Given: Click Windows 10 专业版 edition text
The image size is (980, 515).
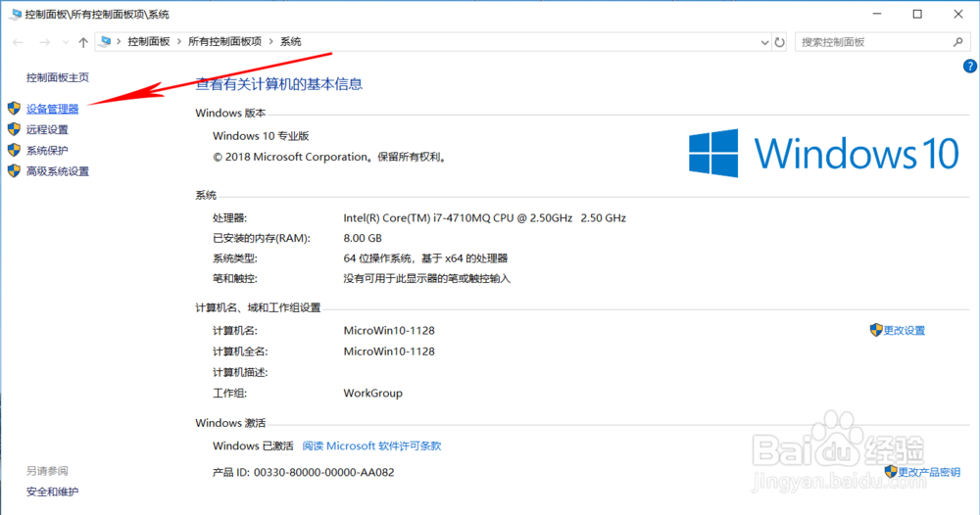Looking at the screenshot, I should (261, 136).
